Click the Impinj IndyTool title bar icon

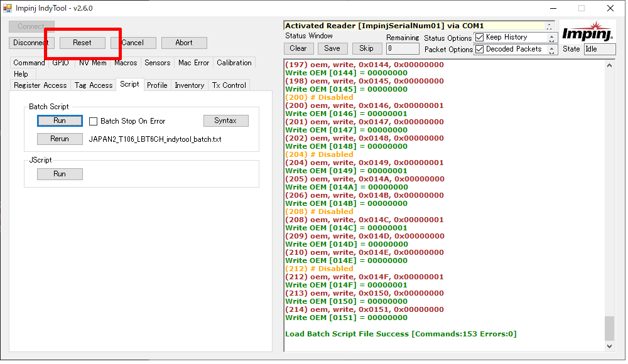click(x=7, y=8)
